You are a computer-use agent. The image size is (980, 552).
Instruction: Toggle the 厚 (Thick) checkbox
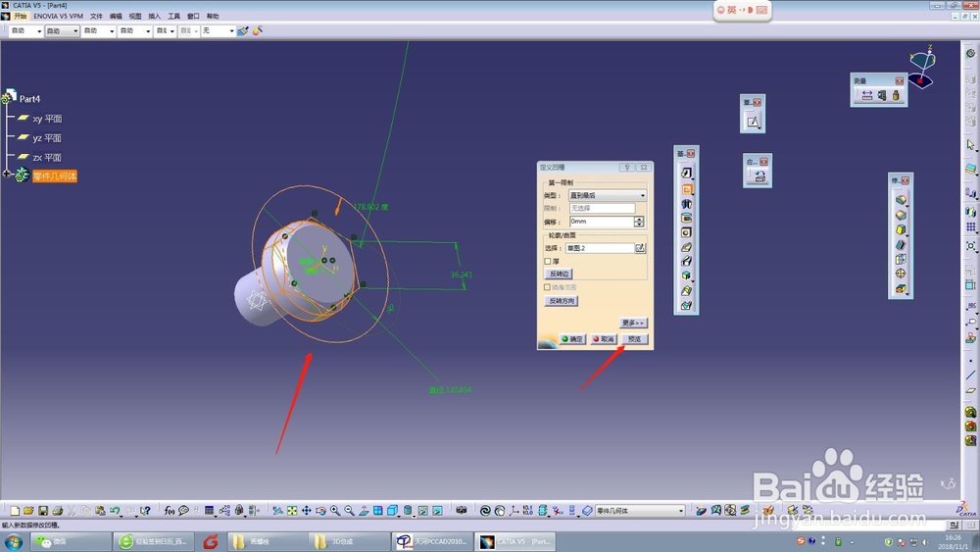click(548, 262)
